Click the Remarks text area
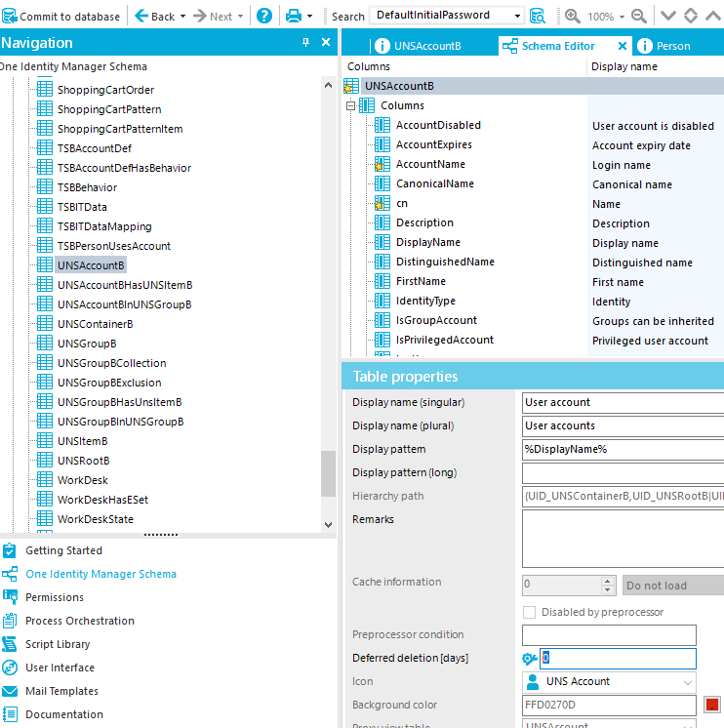 click(x=623, y=539)
